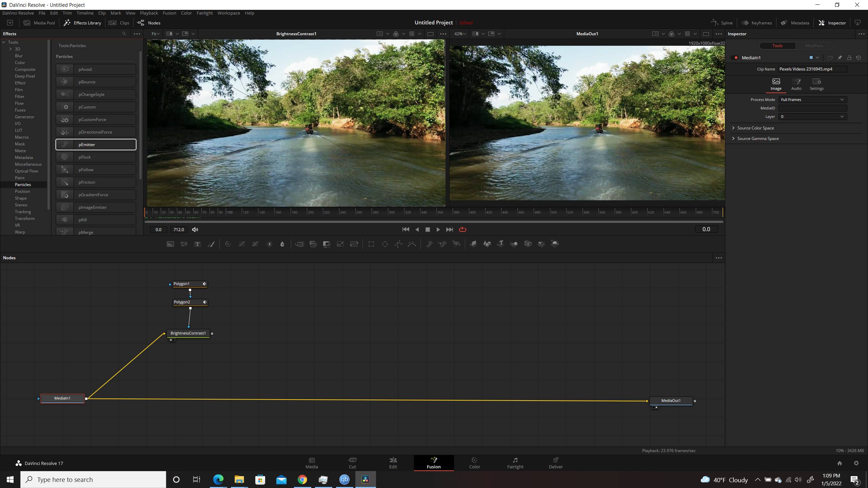This screenshot has width=868, height=488.
Task: Lock the MediaIn1 tool in the Inspector
Action: [849, 58]
